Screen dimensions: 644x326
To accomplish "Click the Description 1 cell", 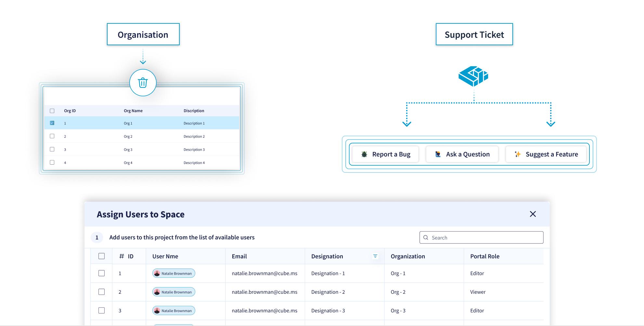I will pos(194,123).
